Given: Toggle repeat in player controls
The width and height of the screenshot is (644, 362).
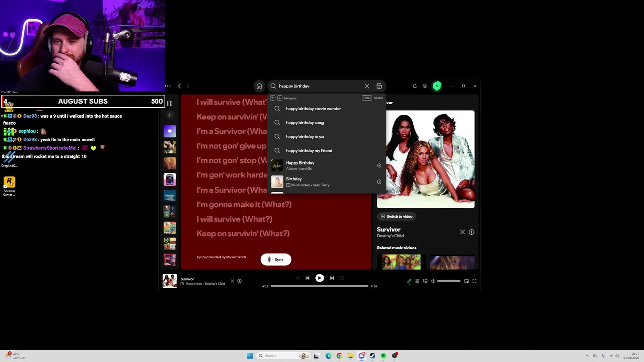Looking at the screenshot, I should click(342, 278).
